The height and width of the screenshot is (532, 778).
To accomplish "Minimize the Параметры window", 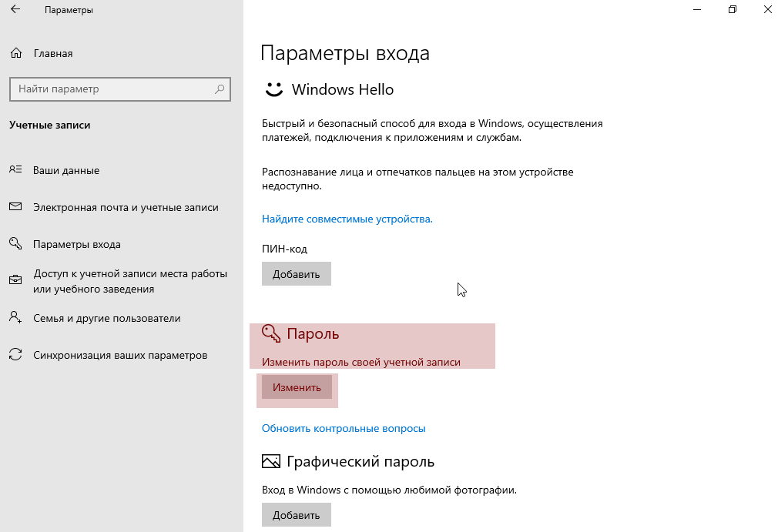I will pyautogui.click(x=697, y=9).
